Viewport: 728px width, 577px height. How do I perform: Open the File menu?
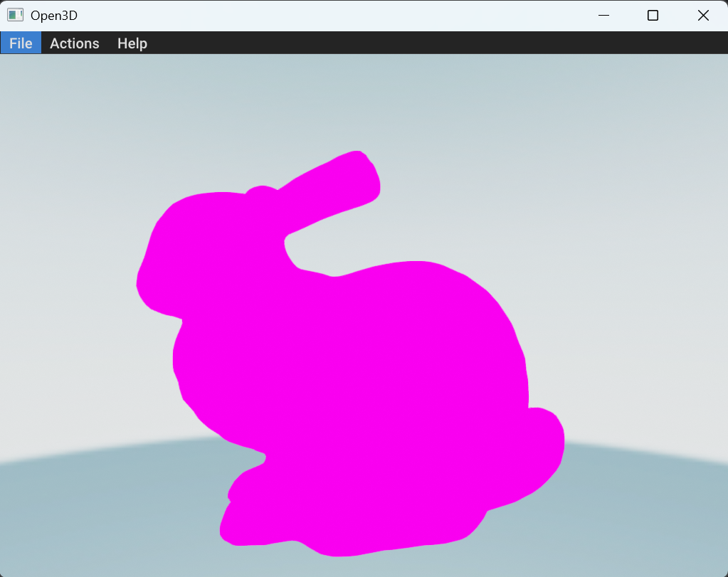click(x=21, y=43)
